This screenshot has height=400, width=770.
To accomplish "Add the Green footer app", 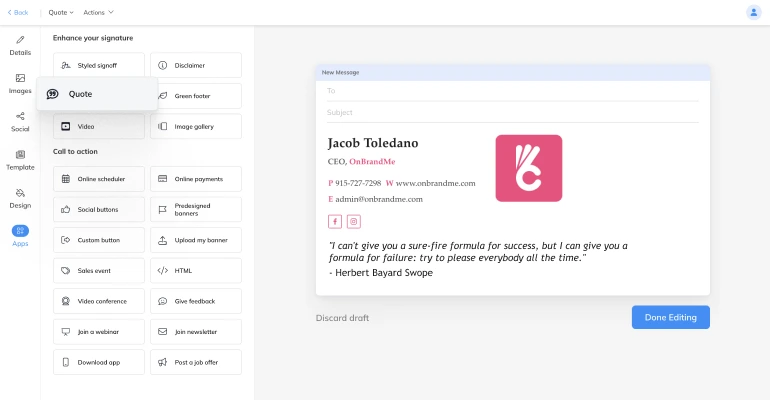I will point(200,96).
